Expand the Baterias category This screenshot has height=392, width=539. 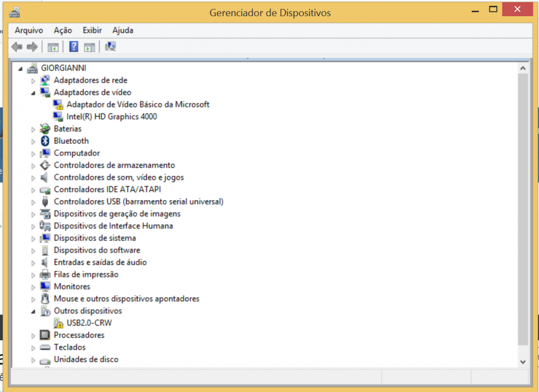point(33,129)
